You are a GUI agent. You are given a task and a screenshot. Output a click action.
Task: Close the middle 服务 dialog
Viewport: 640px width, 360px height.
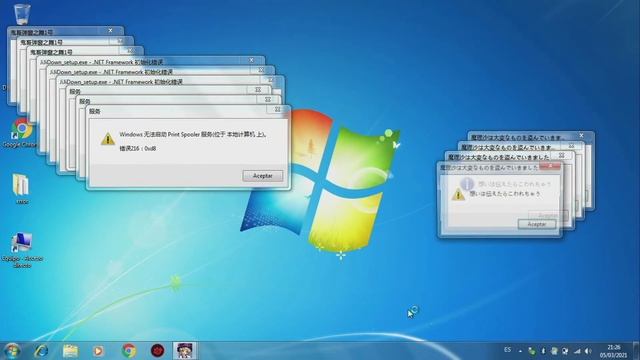coord(268,100)
